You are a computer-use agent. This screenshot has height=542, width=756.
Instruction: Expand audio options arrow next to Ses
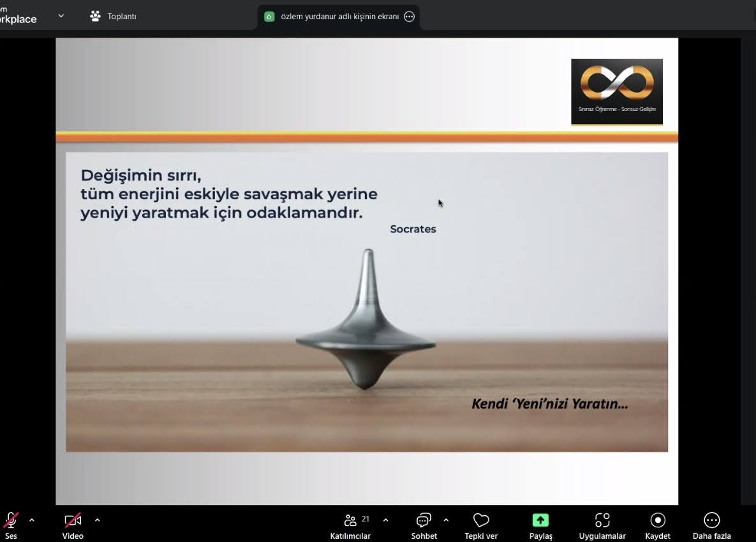[32, 520]
